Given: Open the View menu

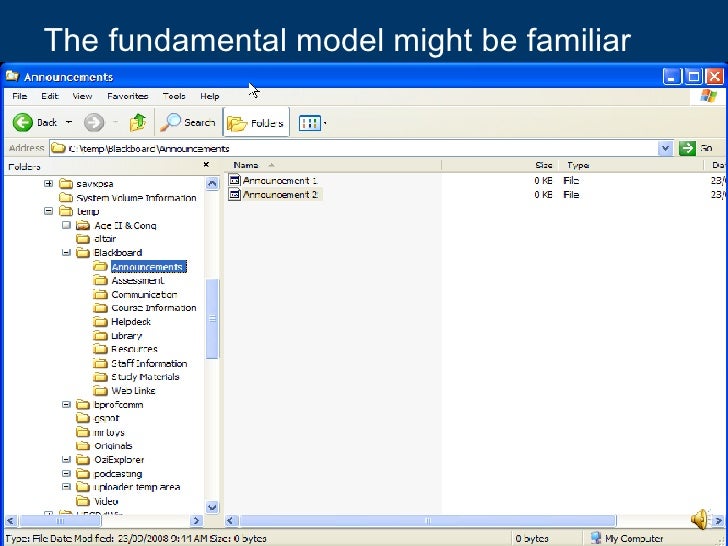Looking at the screenshot, I should pos(82,96).
